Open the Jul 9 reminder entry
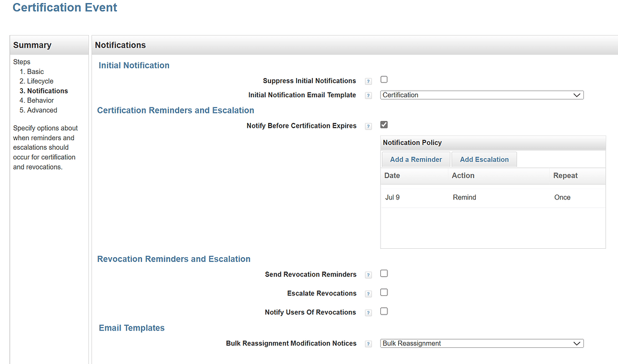The image size is (618, 364). point(392,196)
